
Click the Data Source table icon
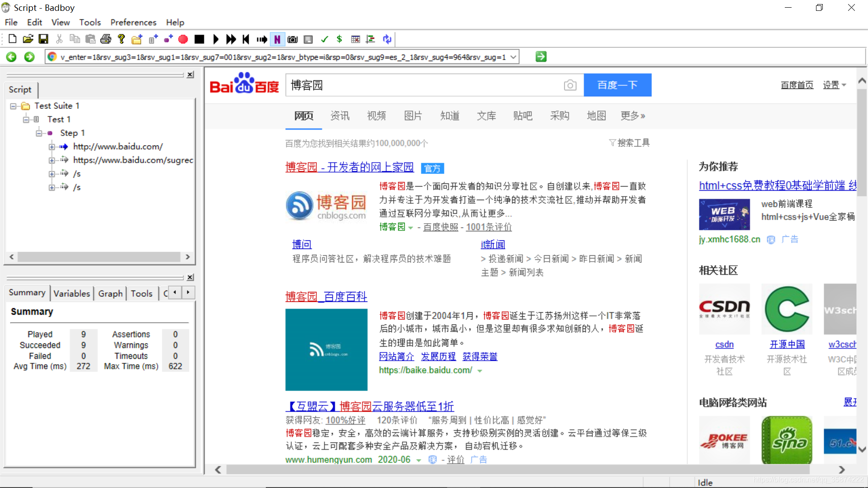[356, 39]
